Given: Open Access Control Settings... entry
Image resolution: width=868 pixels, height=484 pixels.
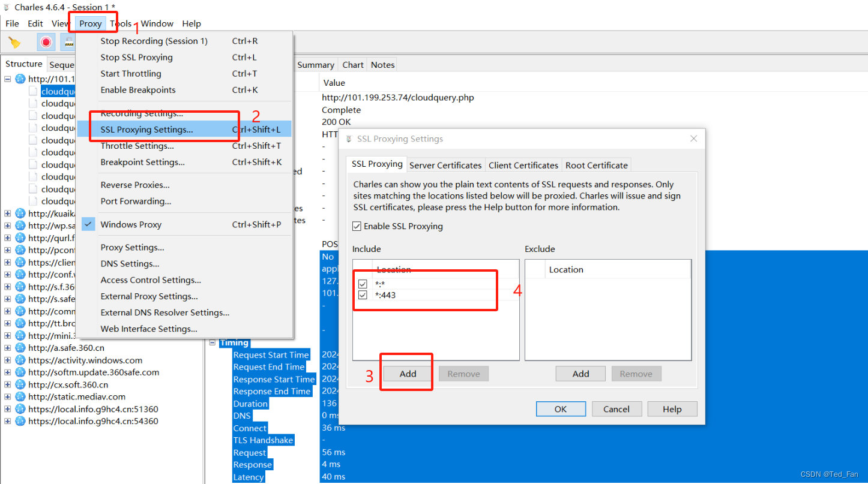Looking at the screenshot, I should coord(185,280).
